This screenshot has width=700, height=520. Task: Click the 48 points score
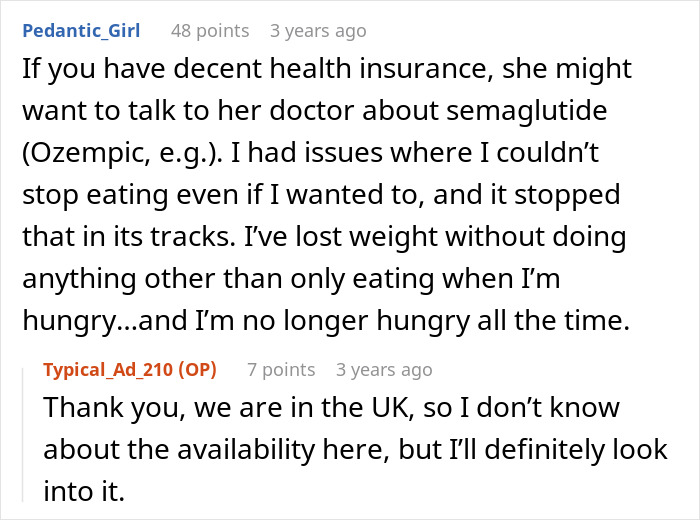point(209,31)
